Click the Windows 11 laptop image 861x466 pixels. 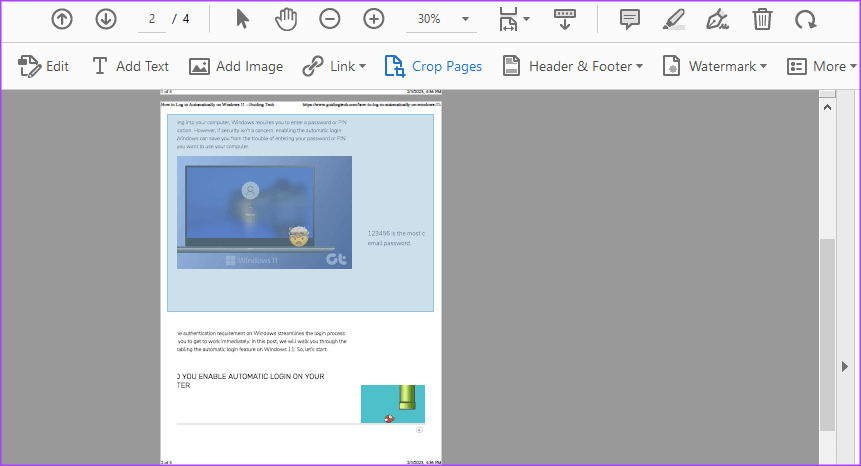point(264,212)
